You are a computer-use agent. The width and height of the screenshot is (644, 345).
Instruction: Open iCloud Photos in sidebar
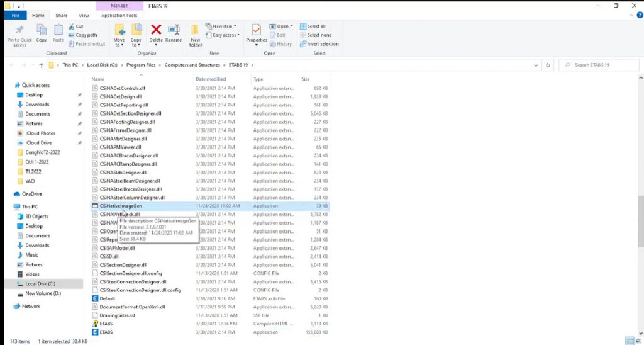[x=40, y=133]
